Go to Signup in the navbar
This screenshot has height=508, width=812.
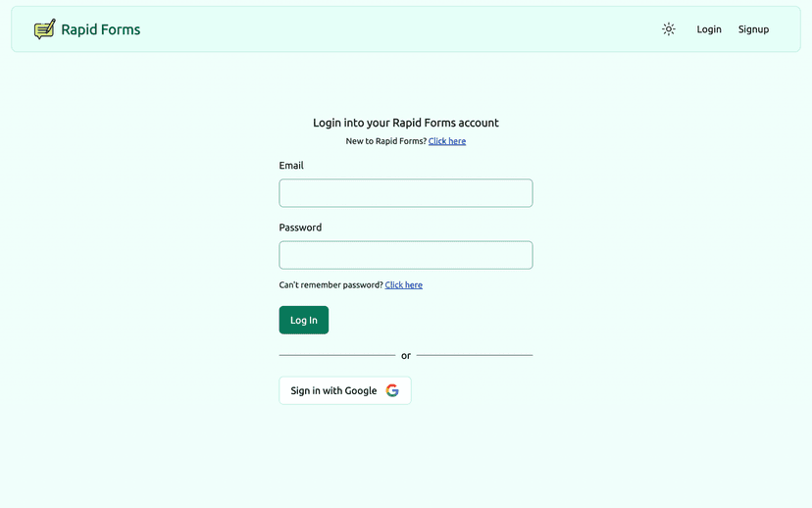tap(753, 29)
